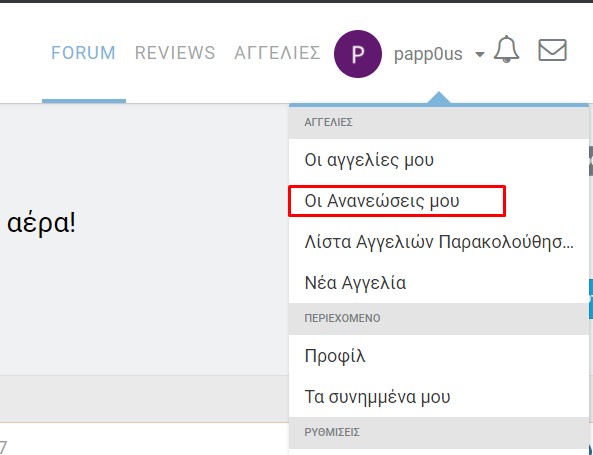Click the purple P avatar
This screenshot has width=593, height=455.
tap(358, 54)
